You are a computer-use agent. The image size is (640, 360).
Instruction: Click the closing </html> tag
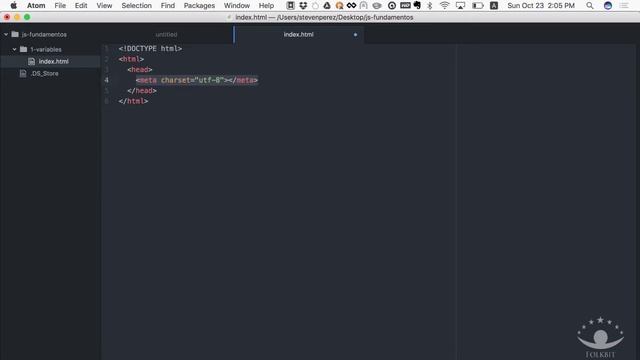(x=133, y=101)
